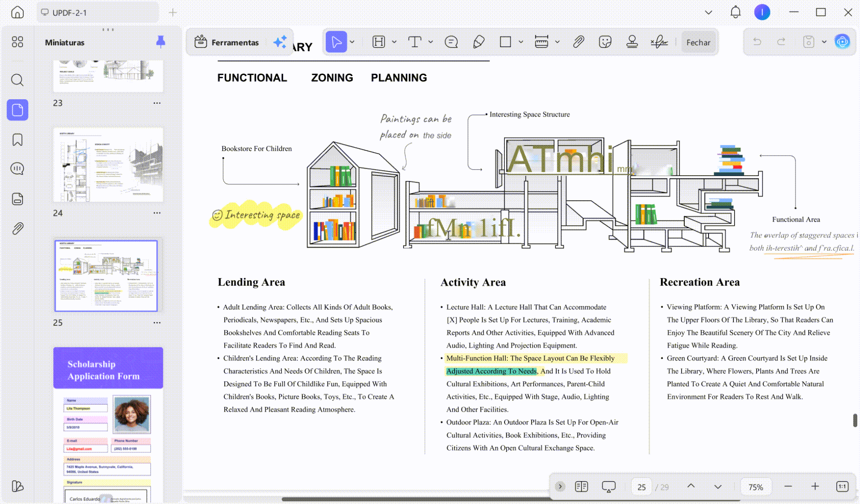Expand the text tool dropdown arrow
860x504 pixels.
point(430,42)
